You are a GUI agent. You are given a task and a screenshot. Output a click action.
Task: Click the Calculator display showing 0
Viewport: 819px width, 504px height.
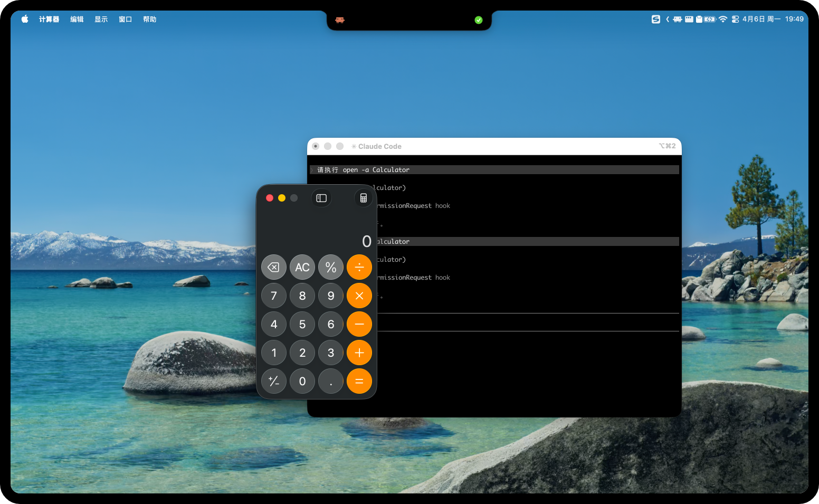tap(367, 241)
